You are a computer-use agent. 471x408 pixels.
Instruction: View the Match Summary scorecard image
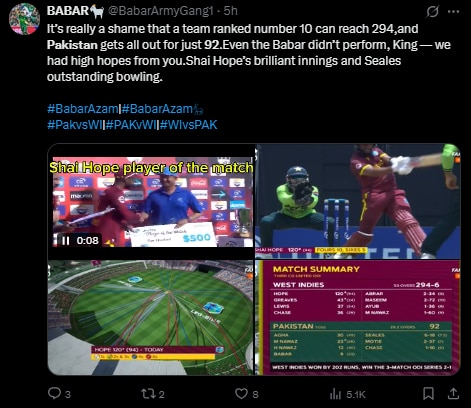[x=358, y=318]
